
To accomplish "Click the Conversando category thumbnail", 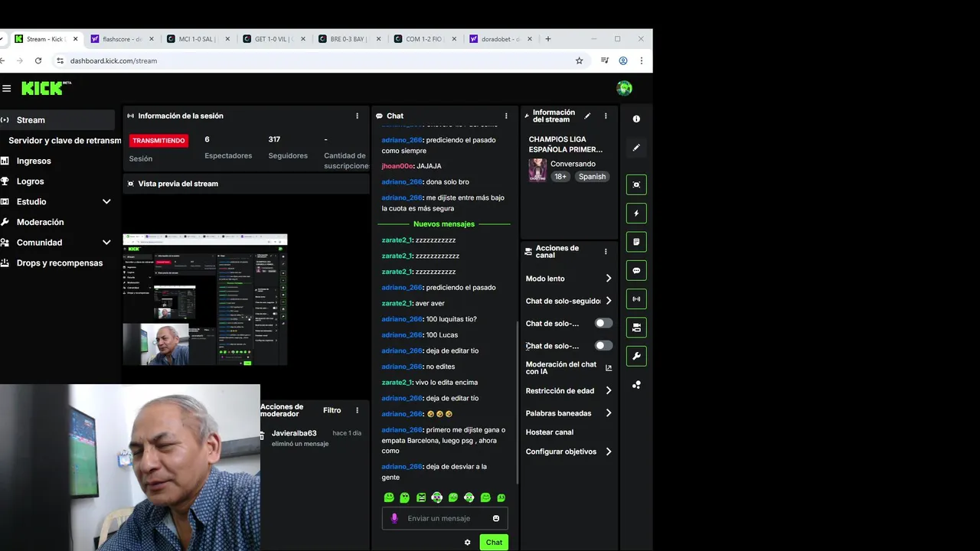I will click(x=537, y=170).
